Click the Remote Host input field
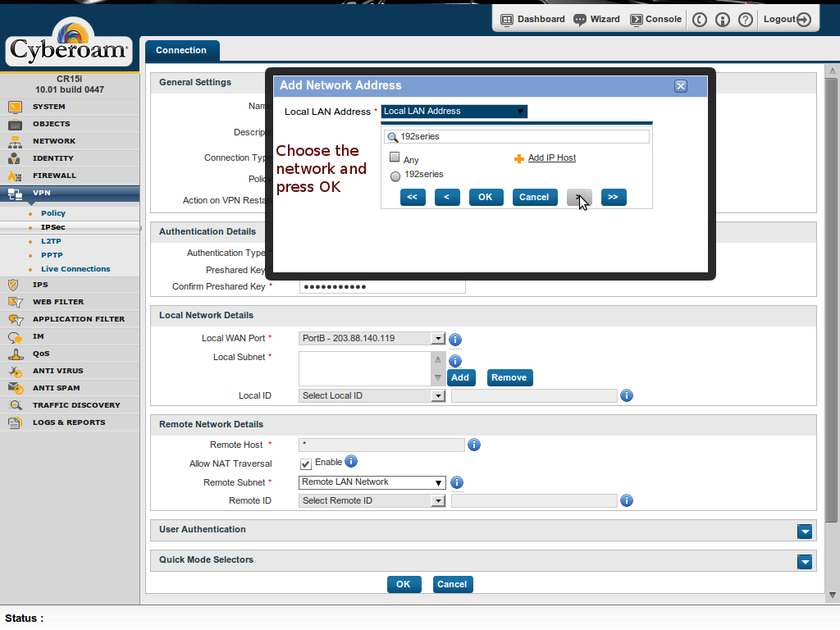Viewport: 840px width, 630px height. click(381, 445)
